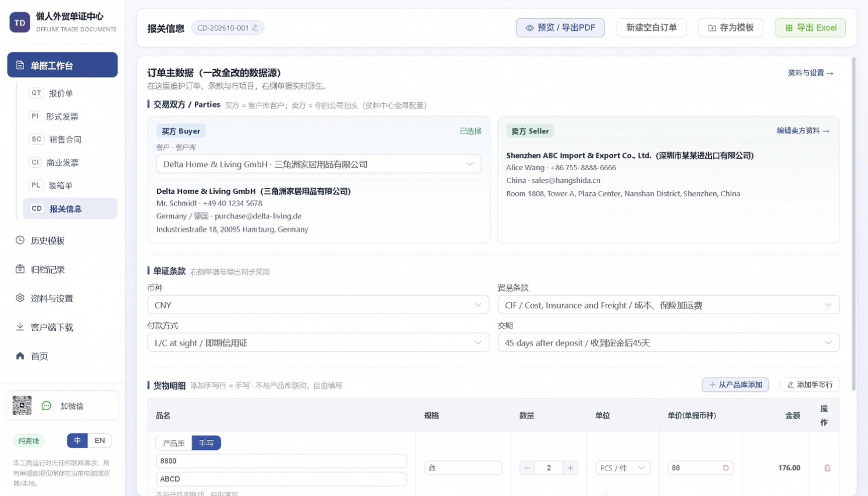Click 客户端下载 download icon
868x496 pixels.
20,327
